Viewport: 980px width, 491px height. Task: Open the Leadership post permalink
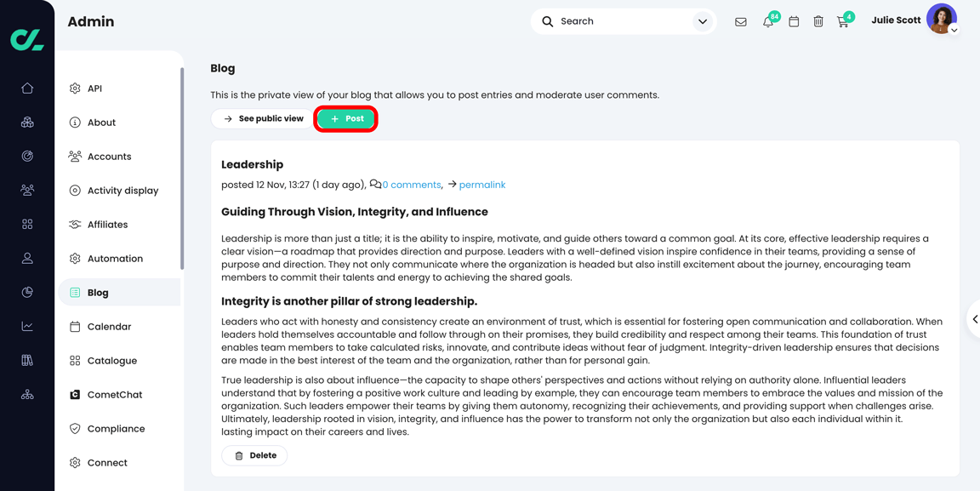[481, 184]
